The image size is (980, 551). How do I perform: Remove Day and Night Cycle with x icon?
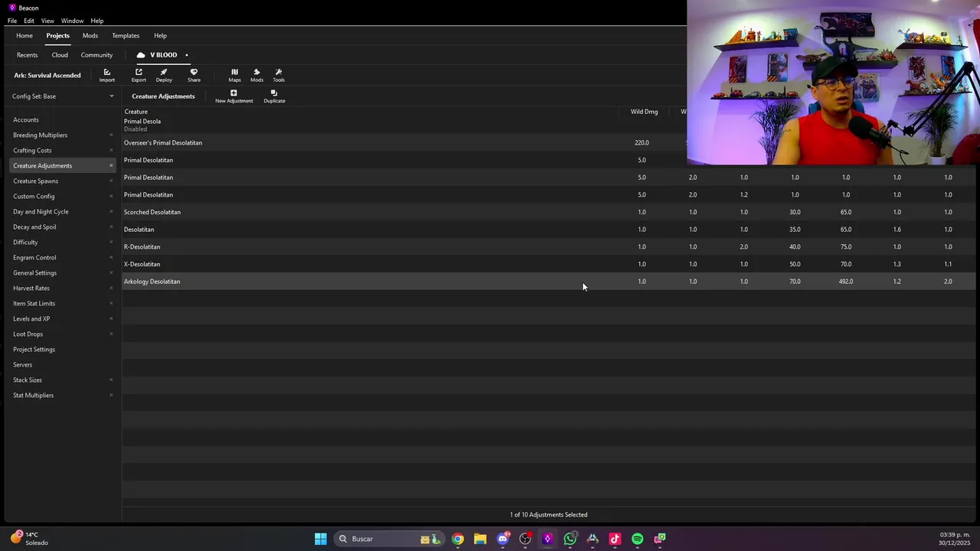(111, 212)
